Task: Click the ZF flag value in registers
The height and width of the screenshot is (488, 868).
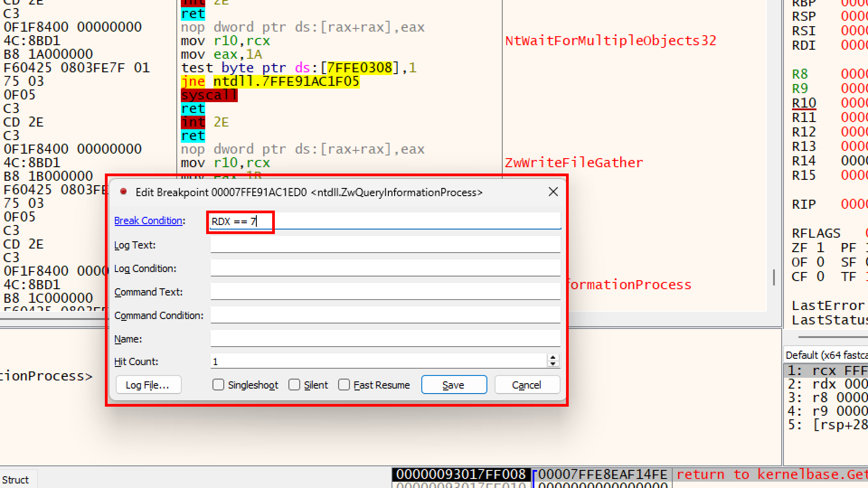Action: click(820, 248)
